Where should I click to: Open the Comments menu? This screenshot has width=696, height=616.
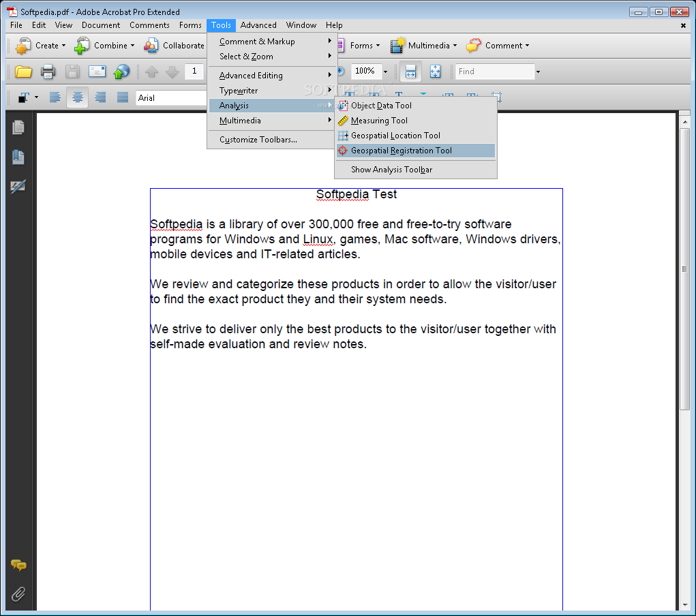click(x=149, y=25)
